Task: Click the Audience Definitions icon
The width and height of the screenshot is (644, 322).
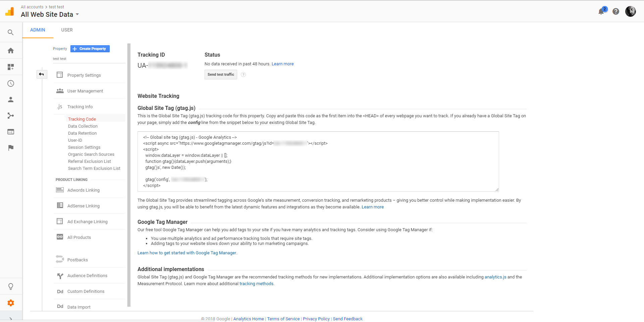Action: click(x=60, y=276)
